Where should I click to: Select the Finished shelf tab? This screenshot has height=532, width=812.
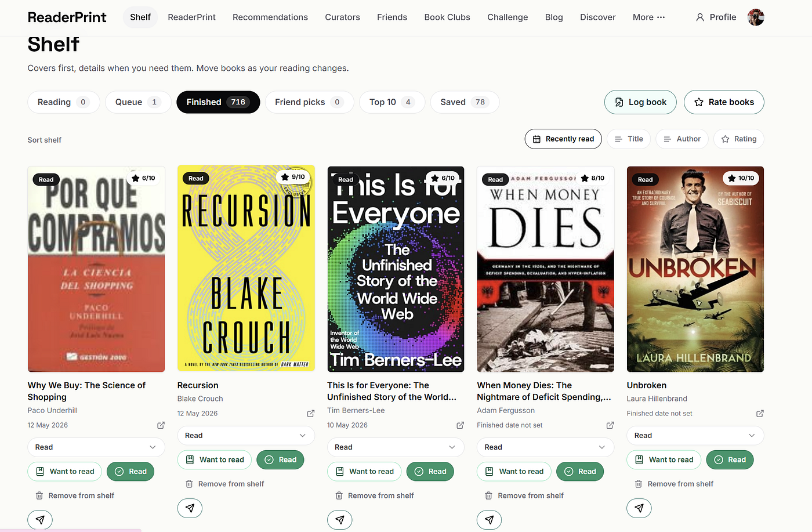(x=218, y=102)
